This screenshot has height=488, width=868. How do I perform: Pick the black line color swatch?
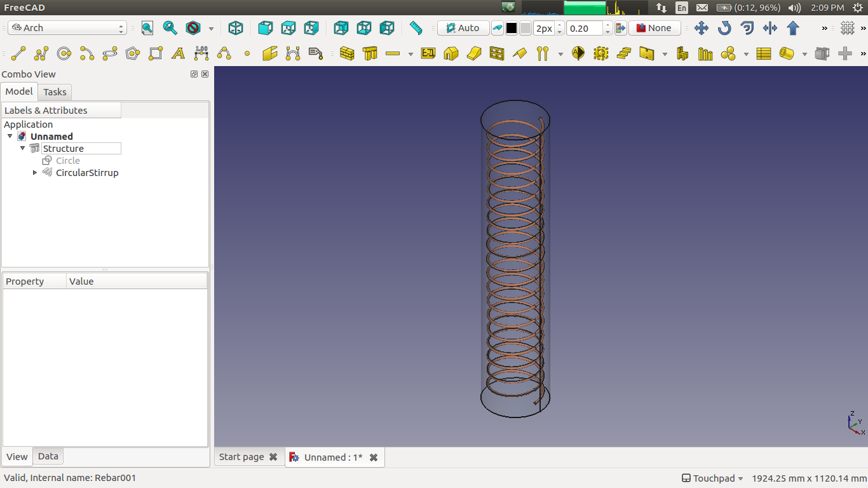pyautogui.click(x=512, y=28)
